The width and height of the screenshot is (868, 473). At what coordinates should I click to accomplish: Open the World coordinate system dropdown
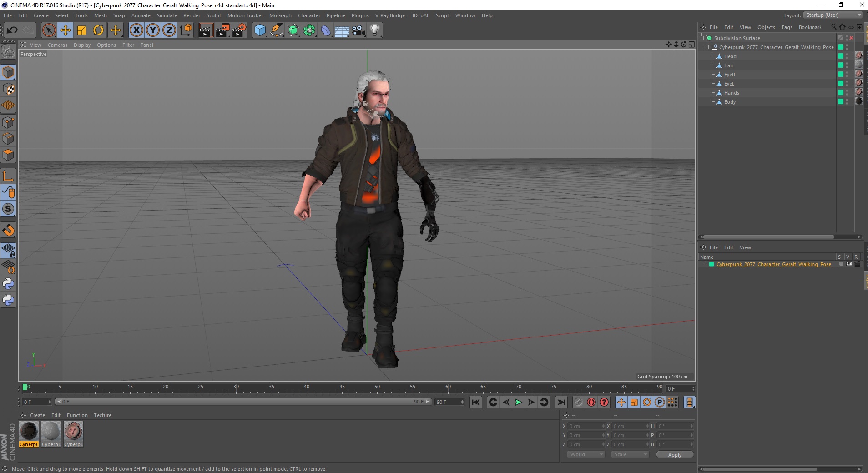[x=586, y=454]
